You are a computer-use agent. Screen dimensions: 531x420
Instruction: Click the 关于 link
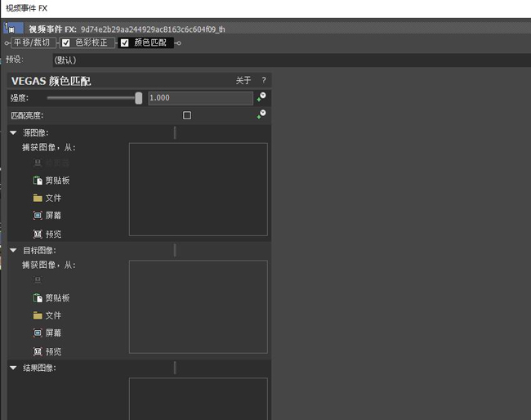coord(243,81)
